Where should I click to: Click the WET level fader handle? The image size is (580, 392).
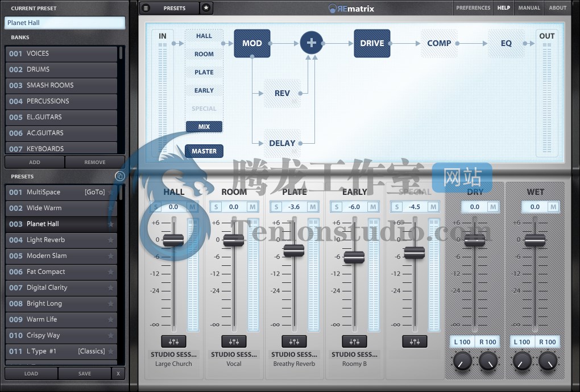535,240
